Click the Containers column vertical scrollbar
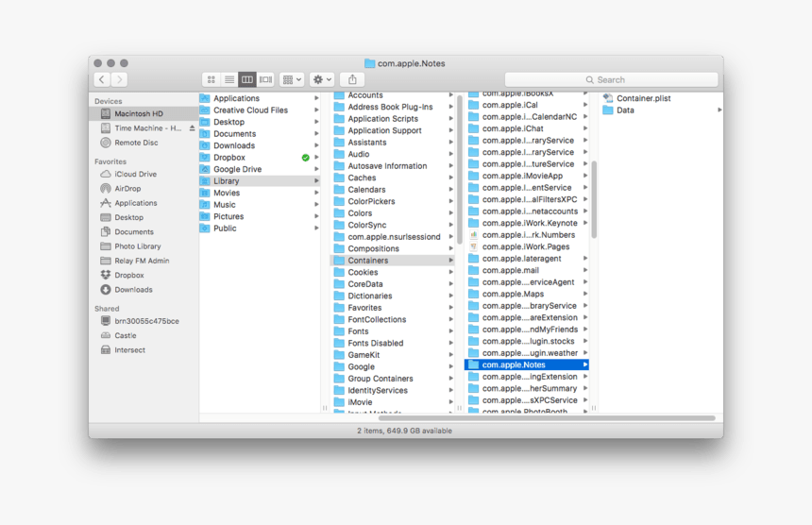 pyautogui.click(x=594, y=200)
